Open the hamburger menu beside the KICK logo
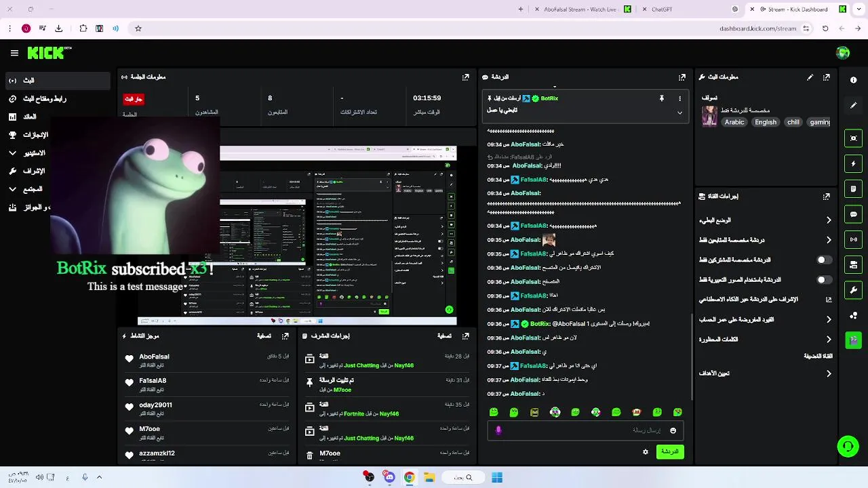 (x=14, y=53)
